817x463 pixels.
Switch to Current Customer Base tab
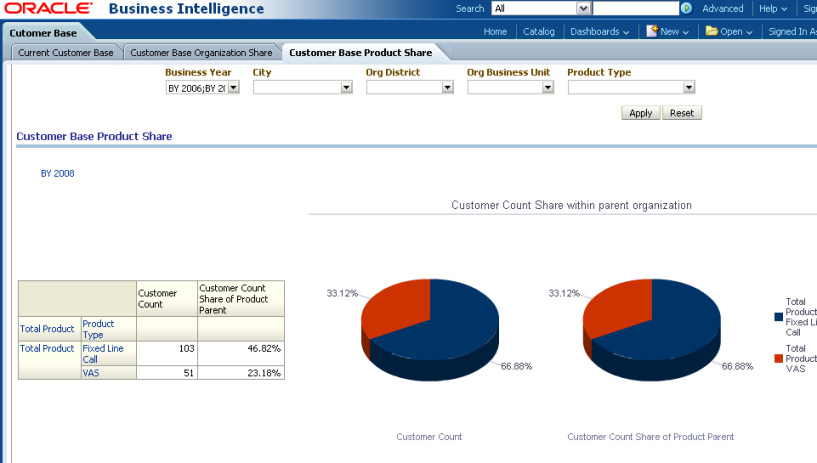(66, 53)
